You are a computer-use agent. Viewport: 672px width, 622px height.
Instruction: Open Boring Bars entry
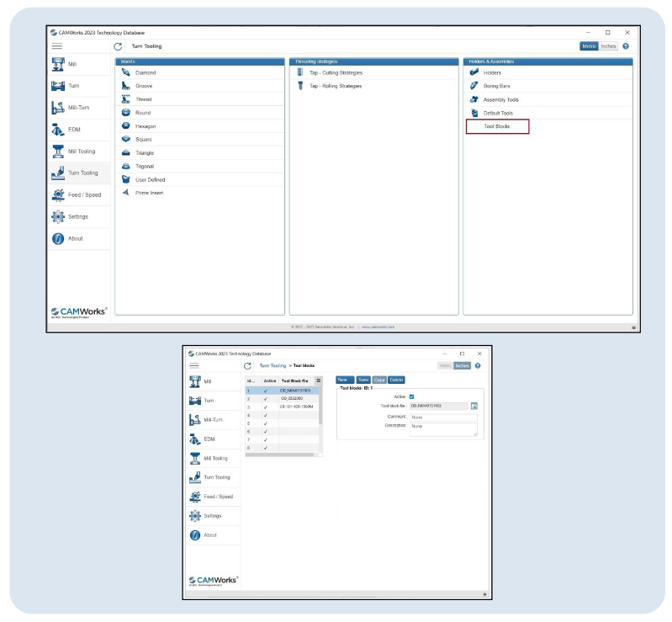click(548, 86)
